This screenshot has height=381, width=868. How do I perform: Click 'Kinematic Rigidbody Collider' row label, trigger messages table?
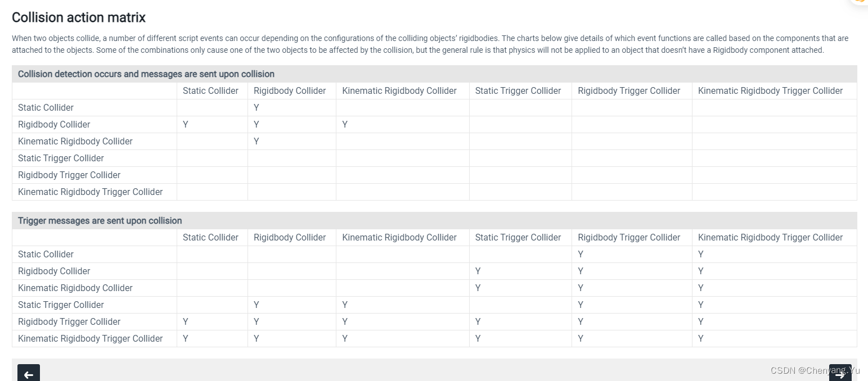(75, 288)
